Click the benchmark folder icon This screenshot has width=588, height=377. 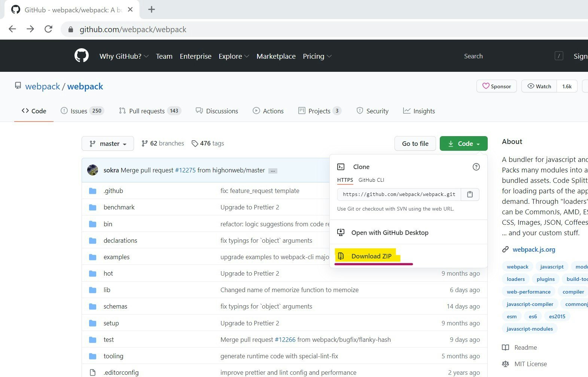click(93, 208)
